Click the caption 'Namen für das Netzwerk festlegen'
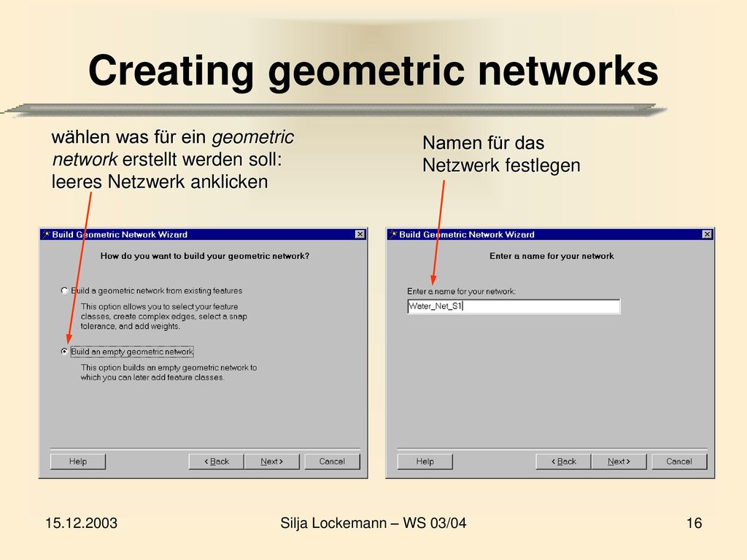Image resolution: width=747 pixels, height=560 pixels. (501, 154)
